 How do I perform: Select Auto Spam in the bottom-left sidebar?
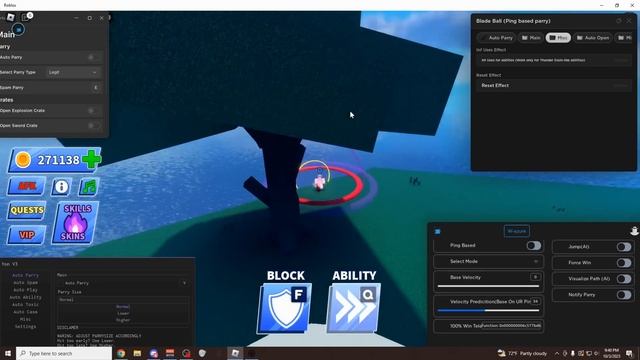pyautogui.click(x=25, y=282)
